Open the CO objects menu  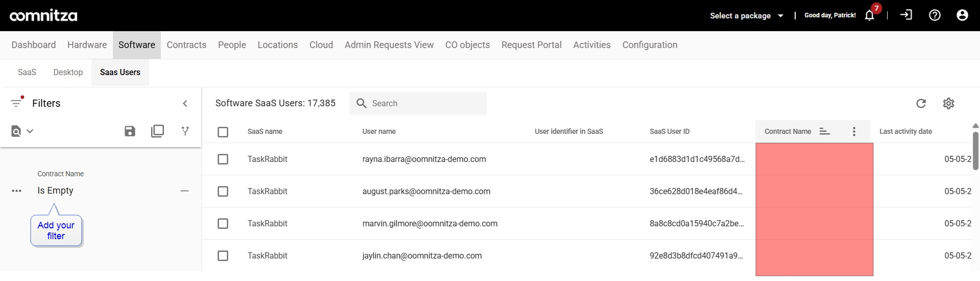pos(467,45)
